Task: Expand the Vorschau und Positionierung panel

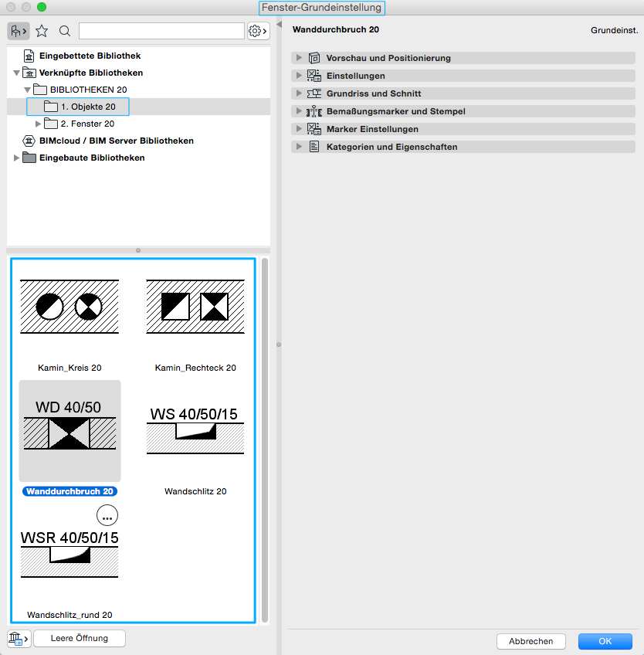Action: (299, 58)
